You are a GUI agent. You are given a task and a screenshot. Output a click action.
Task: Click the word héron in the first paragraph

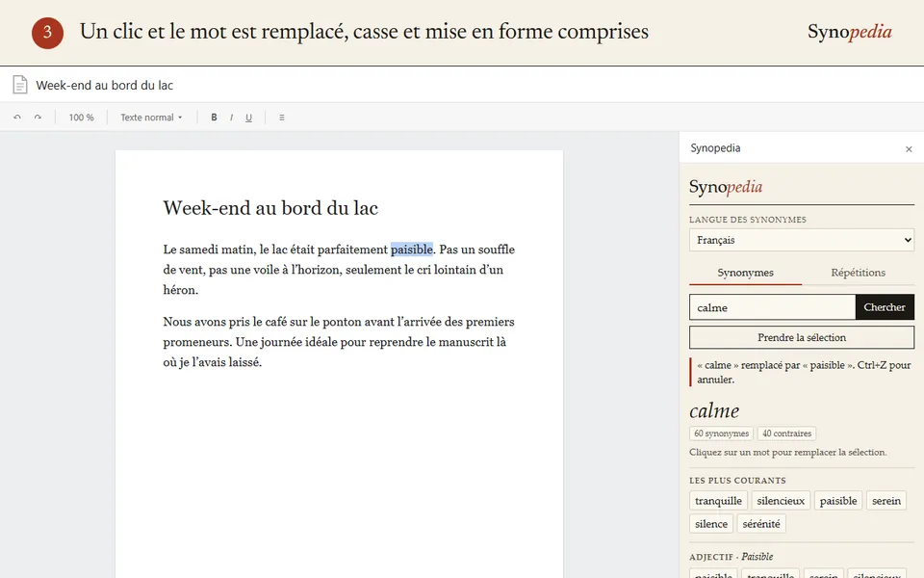coord(179,290)
